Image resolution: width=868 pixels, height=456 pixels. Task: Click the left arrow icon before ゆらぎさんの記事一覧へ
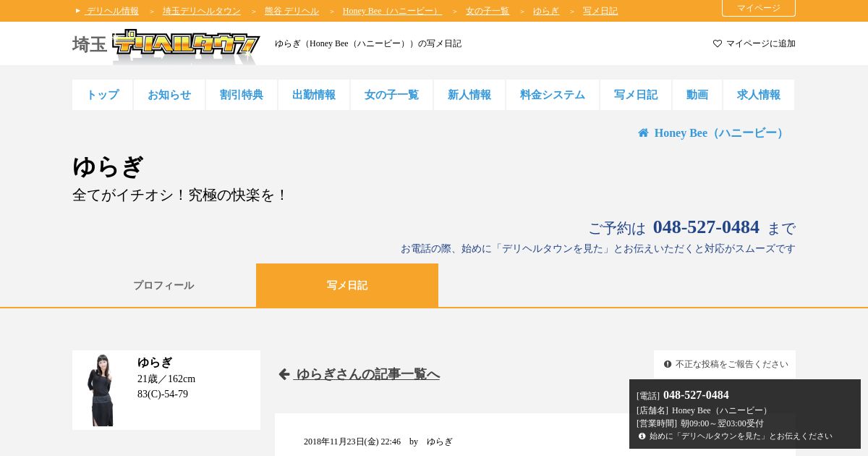[x=284, y=374]
